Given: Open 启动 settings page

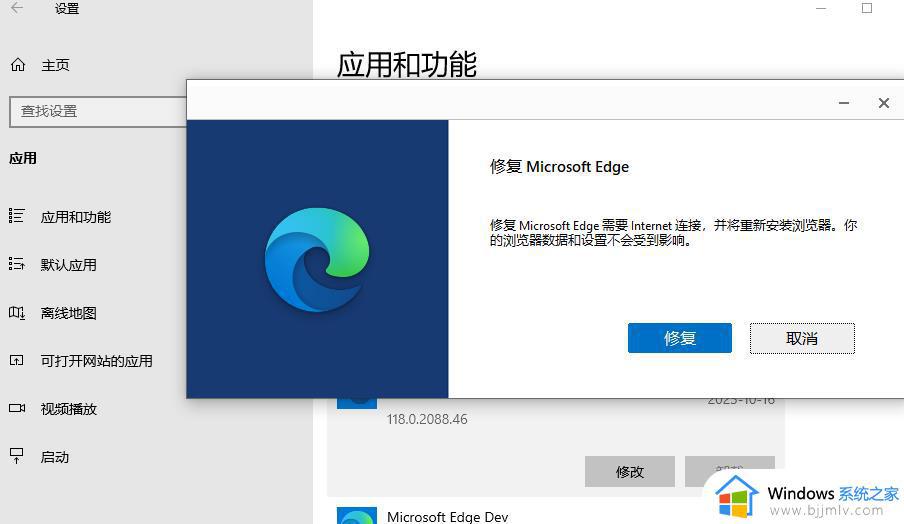Looking at the screenshot, I should click(x=55, y=457).
